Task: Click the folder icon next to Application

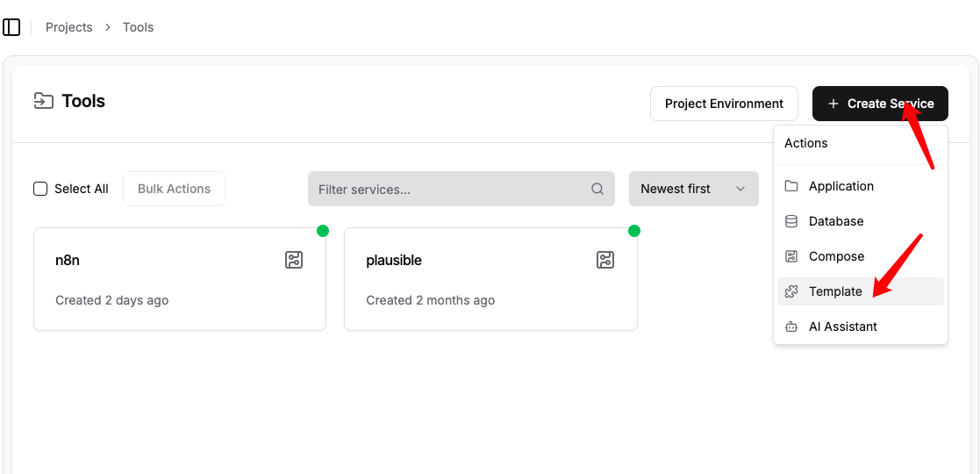Action: 791,186
